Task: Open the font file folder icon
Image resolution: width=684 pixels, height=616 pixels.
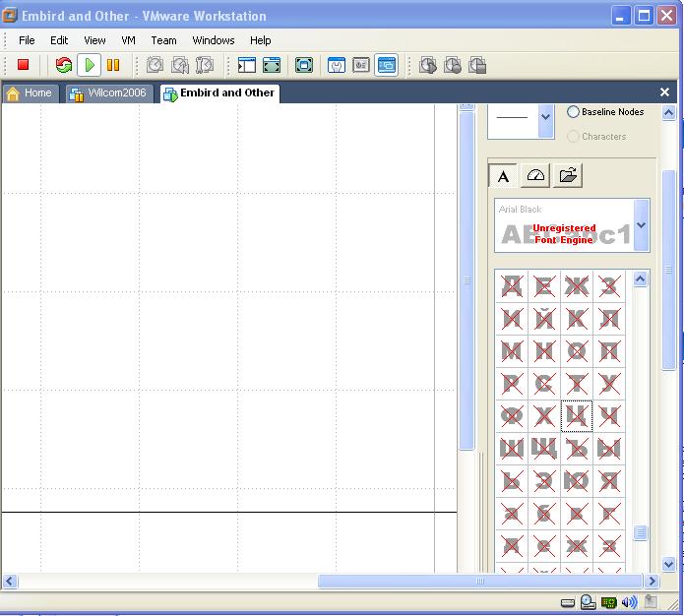Action: (568, 175)
